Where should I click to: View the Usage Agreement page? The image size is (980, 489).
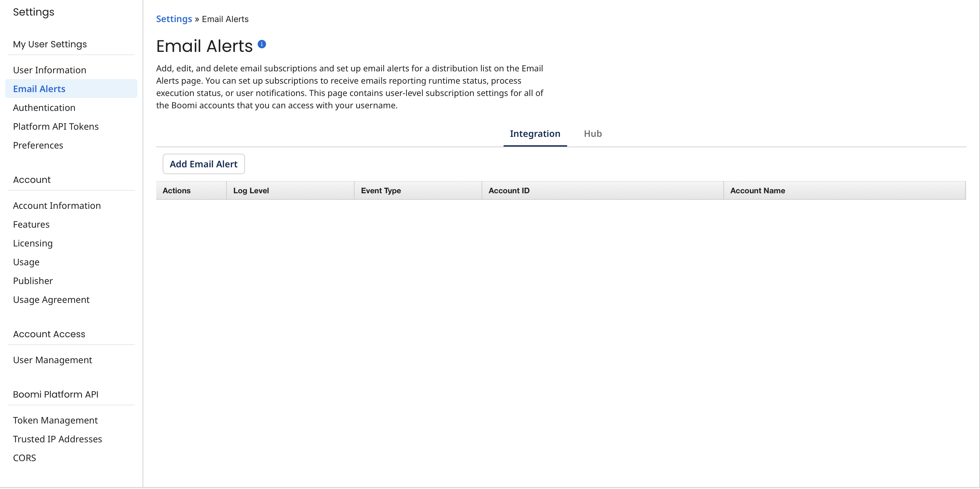coord(51,300)
